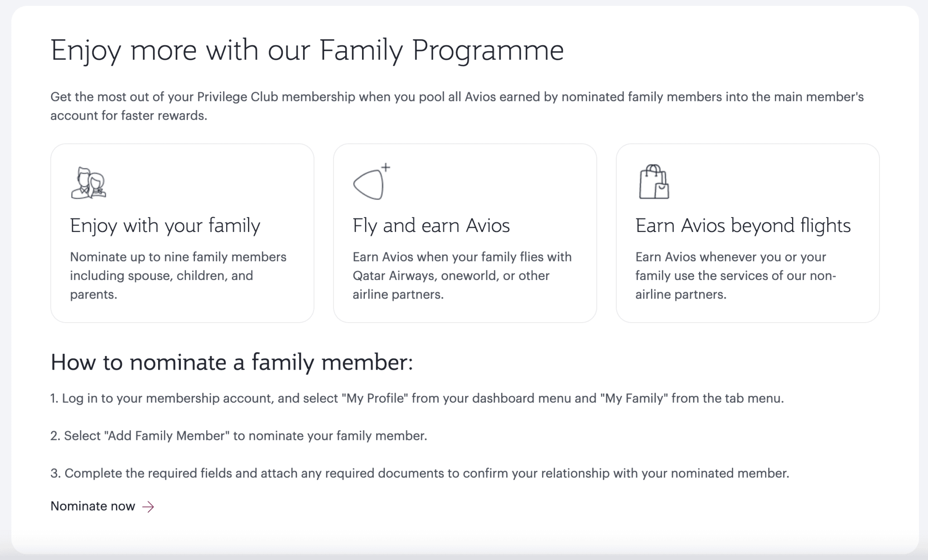
Task: Click the Privilege Club membership description text
Action: [x=458, y=106]
